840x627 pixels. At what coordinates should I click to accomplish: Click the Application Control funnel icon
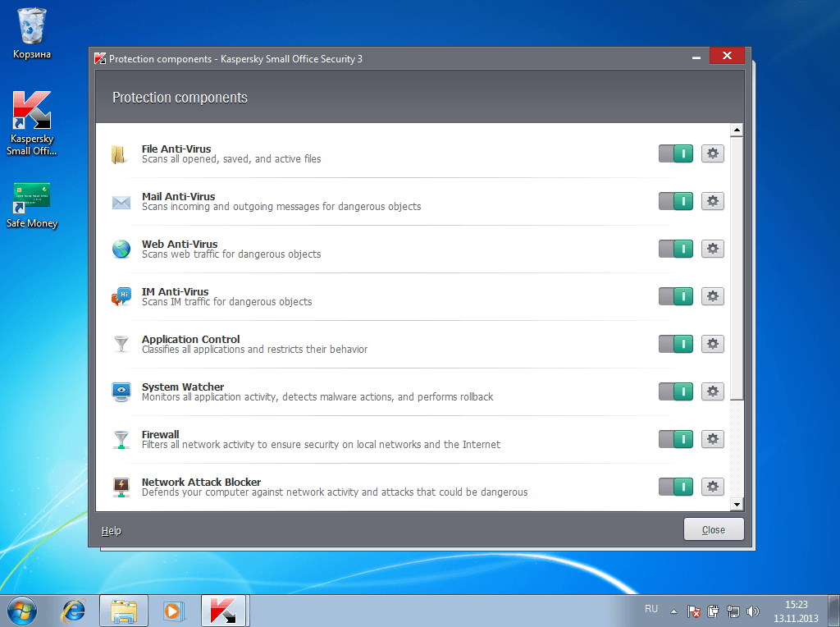coord(121,344)
